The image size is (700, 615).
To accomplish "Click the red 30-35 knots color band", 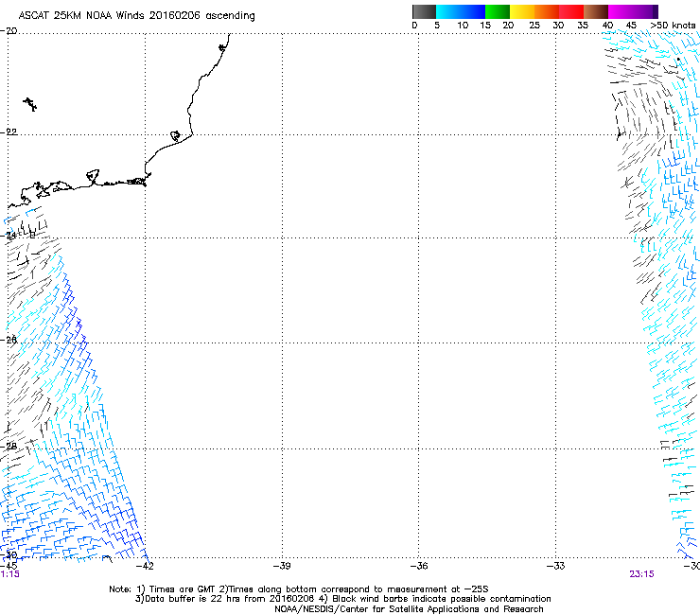I will point(571,11).
